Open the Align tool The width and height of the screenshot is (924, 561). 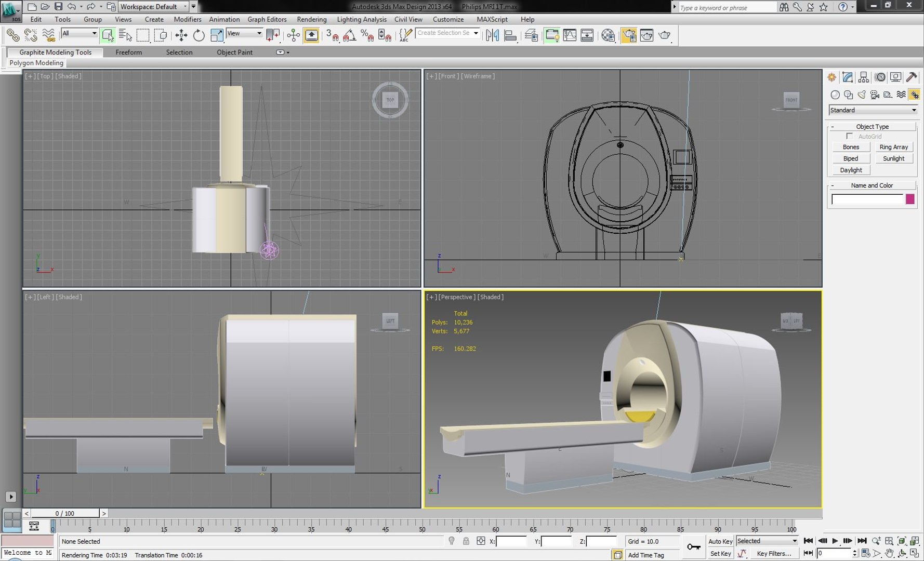pos(510,35)
